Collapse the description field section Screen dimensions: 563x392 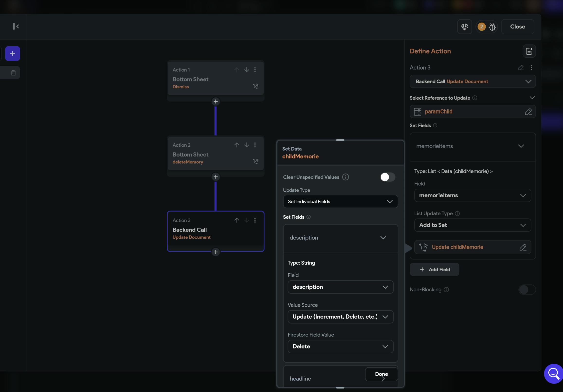(x=383, y=238)
